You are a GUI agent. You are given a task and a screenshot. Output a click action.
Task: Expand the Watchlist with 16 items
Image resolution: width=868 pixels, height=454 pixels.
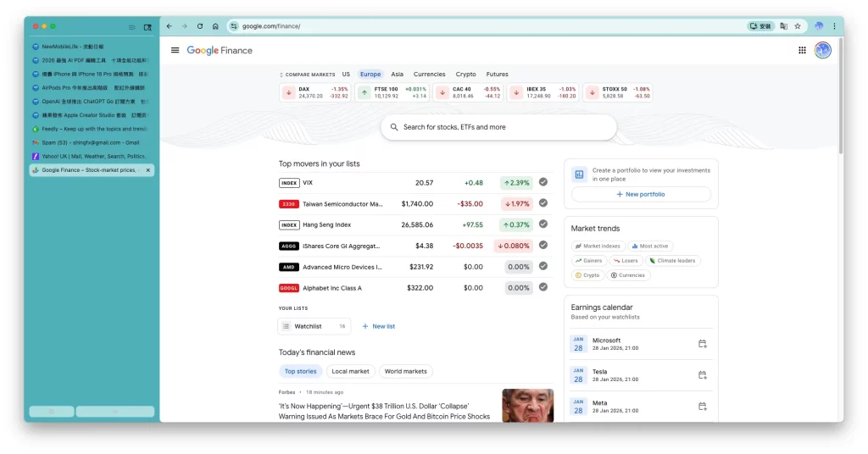[x=314, y=326]
